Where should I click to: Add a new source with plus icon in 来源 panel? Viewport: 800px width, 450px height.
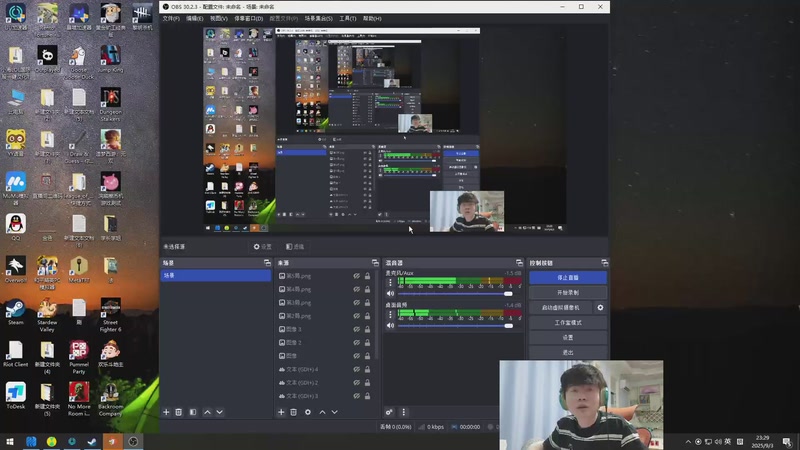tap(281, 412)
